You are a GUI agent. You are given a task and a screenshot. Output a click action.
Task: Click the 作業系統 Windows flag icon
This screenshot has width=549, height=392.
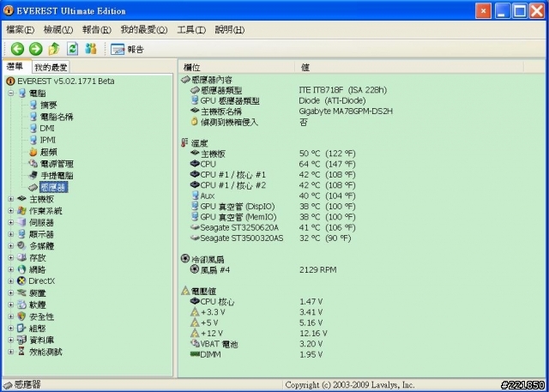point(21,211)
